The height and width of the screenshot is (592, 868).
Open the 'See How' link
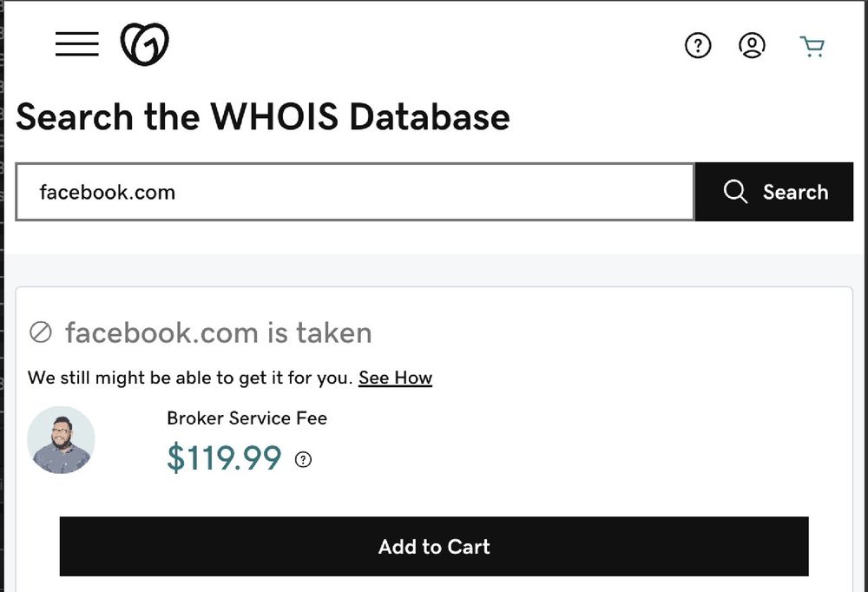click(x=395, y=378)
